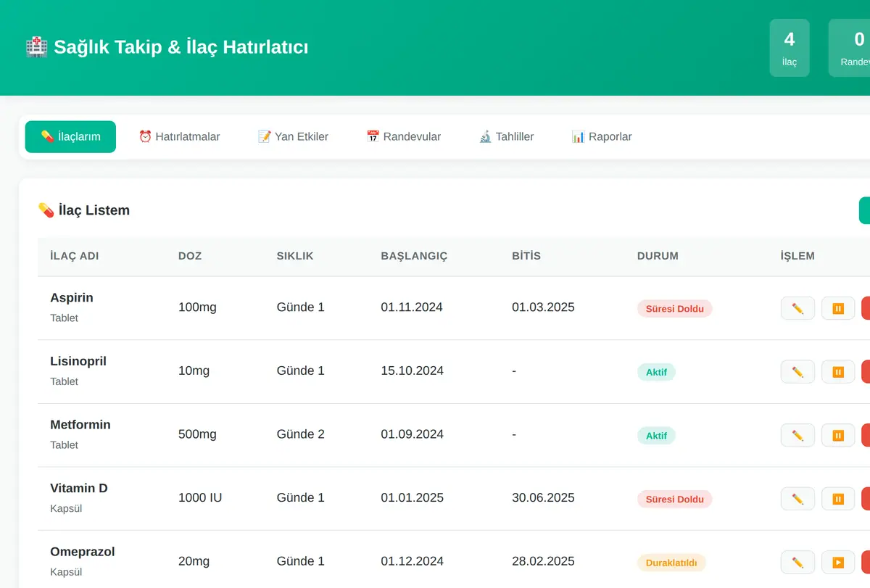Click the Aktif status badge for Metformin

click(x=656, y=435)
